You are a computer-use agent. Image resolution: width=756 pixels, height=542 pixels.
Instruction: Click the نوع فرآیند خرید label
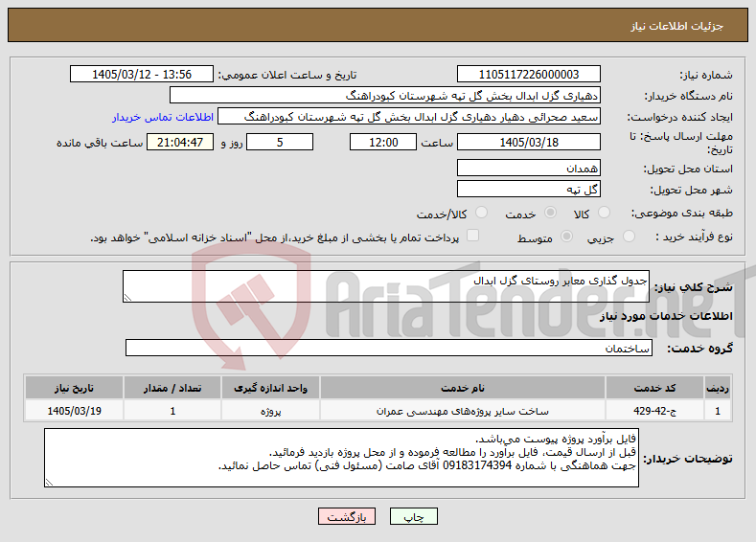[x=694, y=237]
